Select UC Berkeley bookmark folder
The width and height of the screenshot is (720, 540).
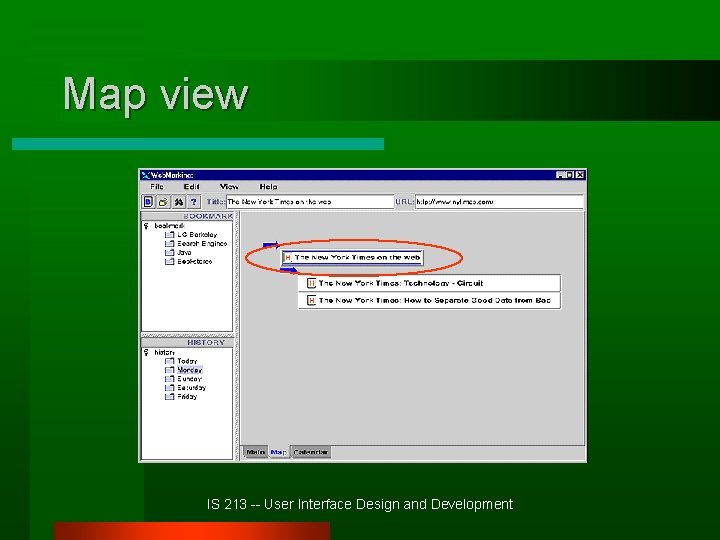coord(197,235)
